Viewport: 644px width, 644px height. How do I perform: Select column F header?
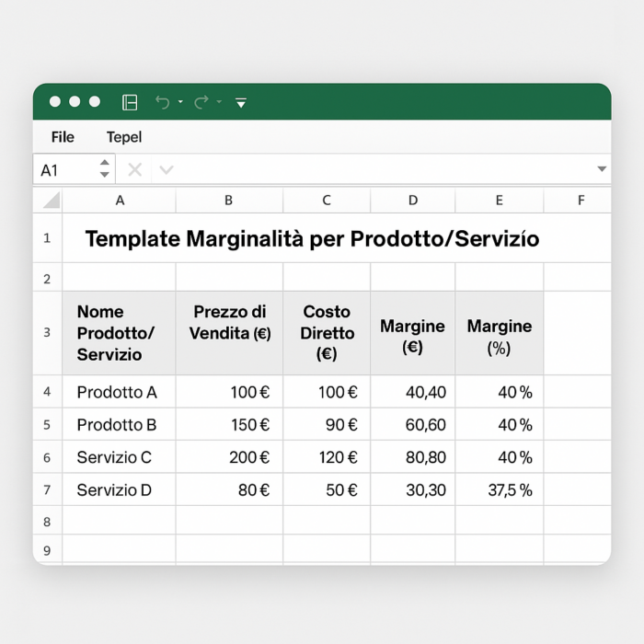point(578,200)
